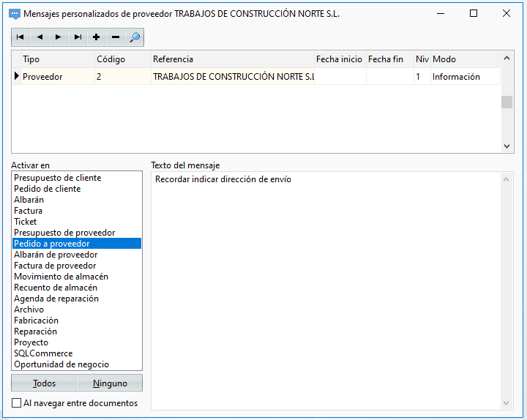The image size is (527, 420).
Task: Click the 'Todos' button
Action: pyautogui.click(x=44, y=383)
